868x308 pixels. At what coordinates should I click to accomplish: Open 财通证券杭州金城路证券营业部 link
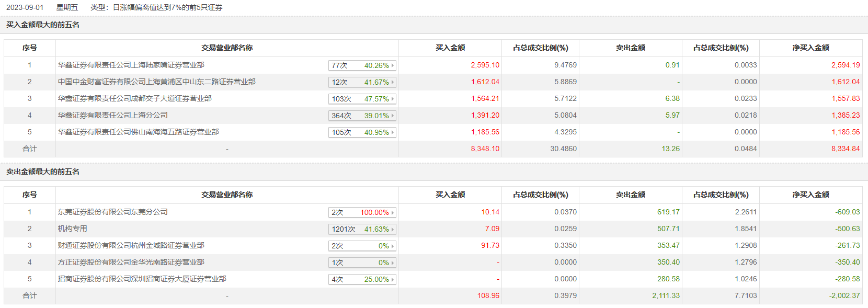point(131,246)
